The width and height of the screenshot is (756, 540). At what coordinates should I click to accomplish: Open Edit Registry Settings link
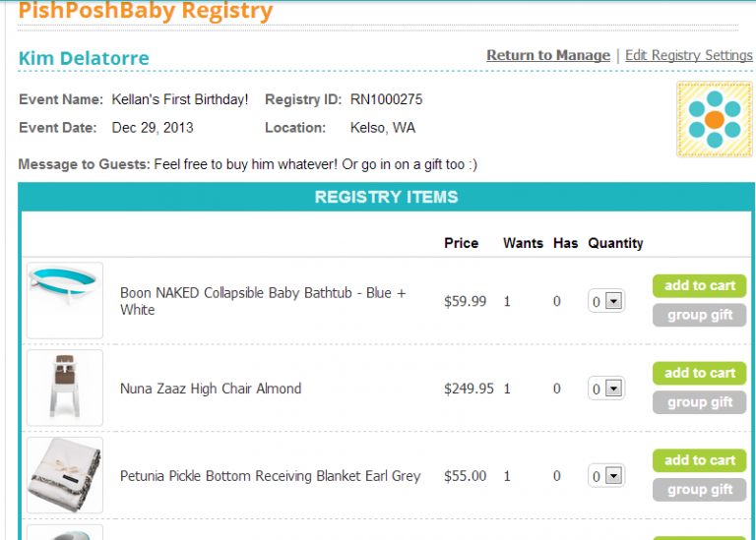(688, 55)
